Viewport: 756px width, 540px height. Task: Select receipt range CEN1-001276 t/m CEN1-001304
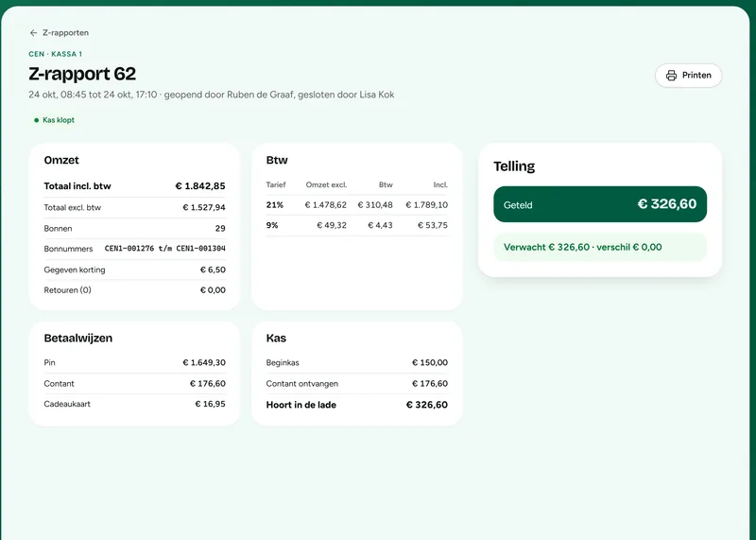[x=164, y=249]
